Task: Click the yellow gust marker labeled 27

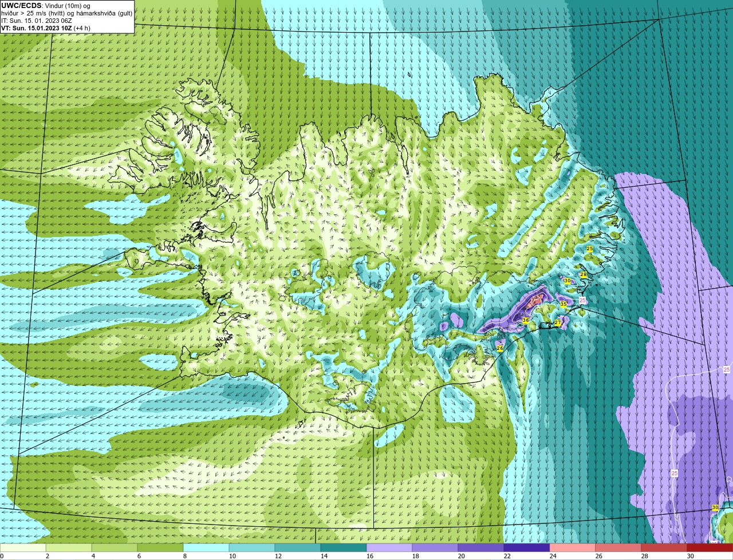Action: pos(558,323)
